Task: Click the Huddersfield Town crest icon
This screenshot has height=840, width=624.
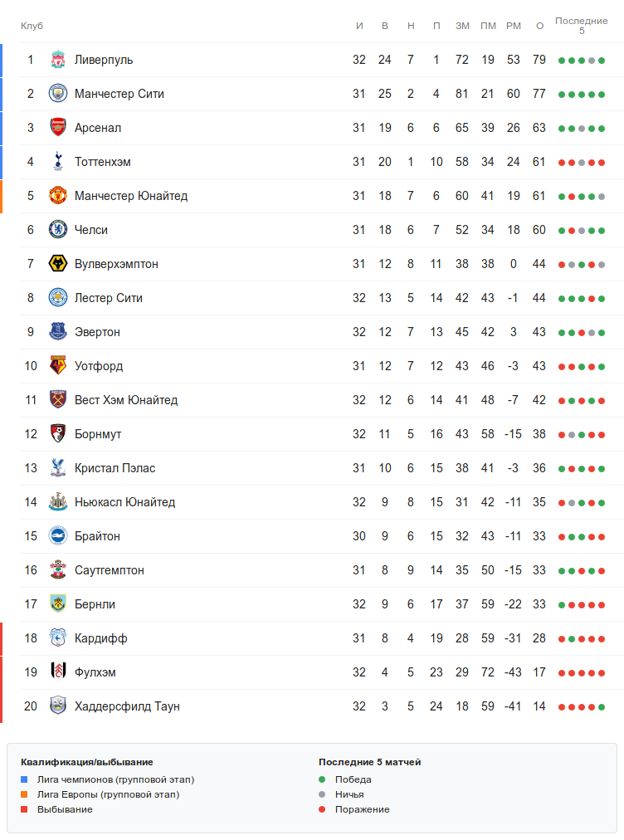Action: point(57,706)
